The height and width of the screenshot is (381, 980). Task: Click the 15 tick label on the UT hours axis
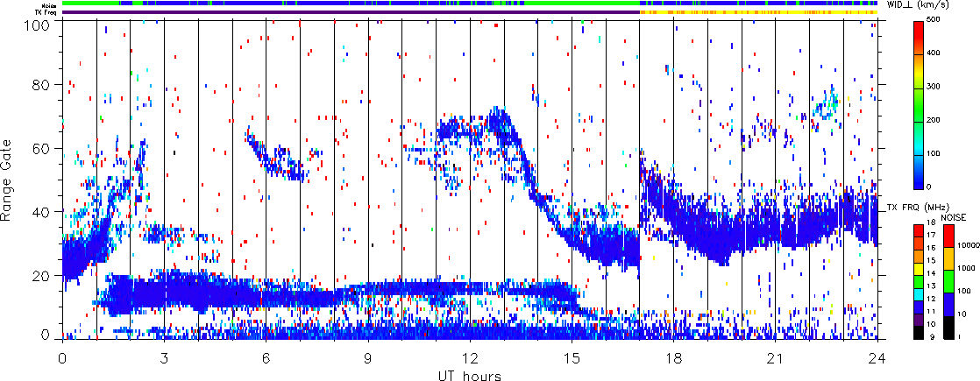[x=572, y=357]
